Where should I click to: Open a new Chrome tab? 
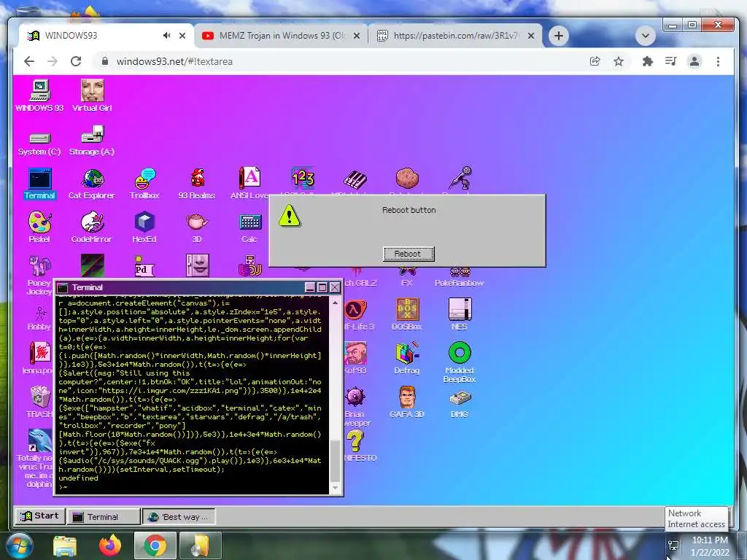pos(559,36)
